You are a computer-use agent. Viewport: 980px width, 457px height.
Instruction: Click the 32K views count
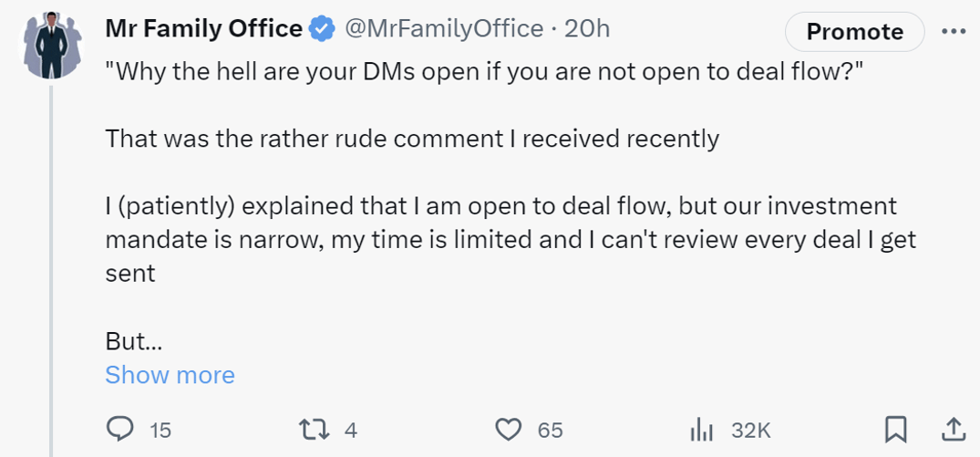click(750, 431)
